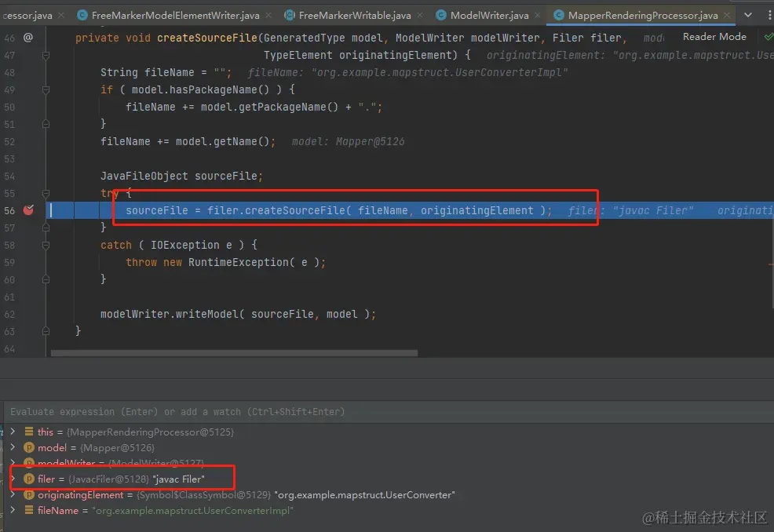Close the FreeMarkerWritable.java tab
Screen dimensions: 774x532
coord(420,15)
